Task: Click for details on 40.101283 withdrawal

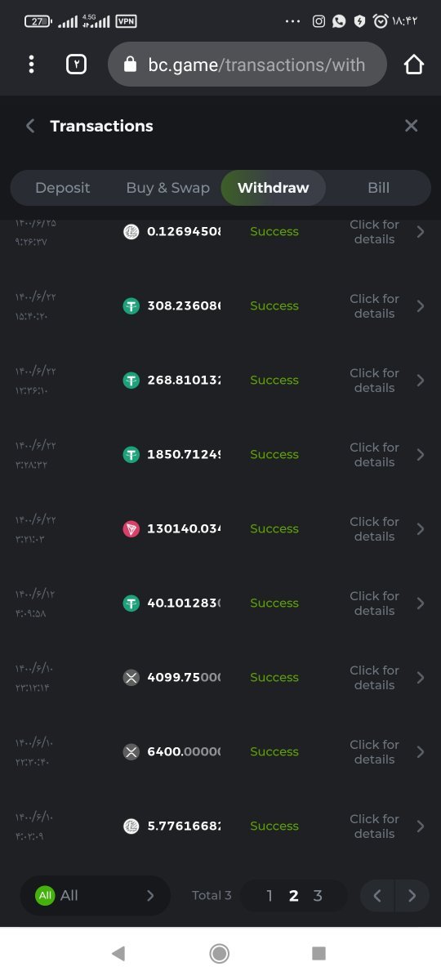Action: click(x=374, y=604)
